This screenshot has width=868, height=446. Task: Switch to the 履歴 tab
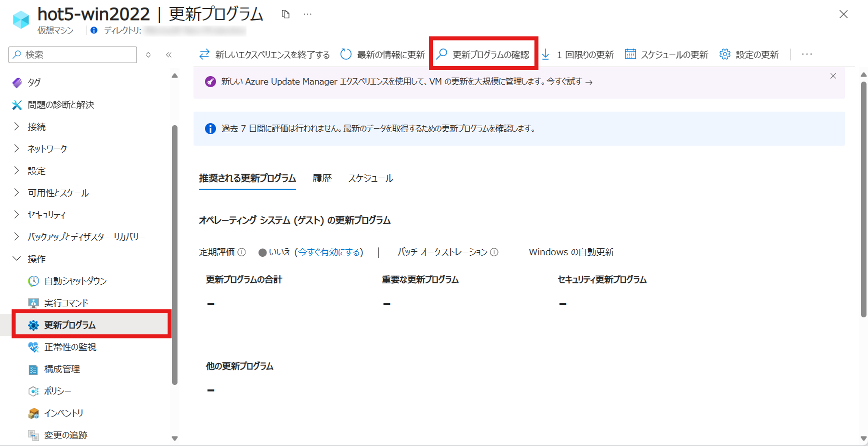coord(322,179)
